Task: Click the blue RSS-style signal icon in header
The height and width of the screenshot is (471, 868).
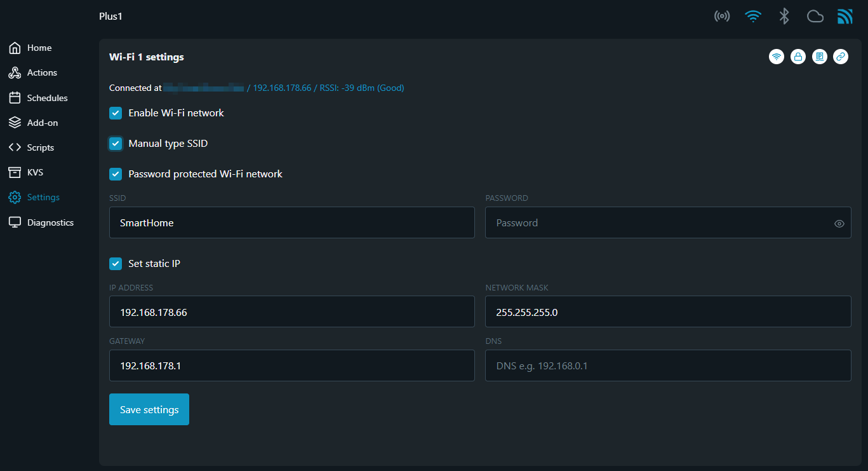Action: [845, 17]
